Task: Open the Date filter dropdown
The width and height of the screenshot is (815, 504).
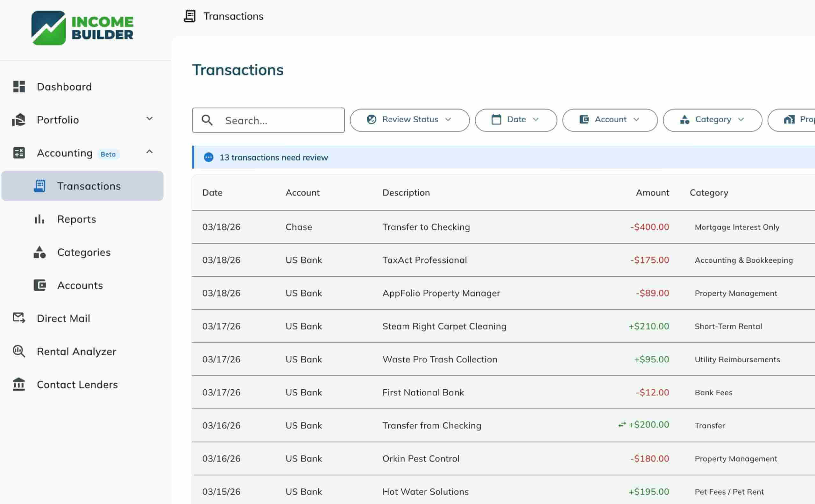Action: click(516, 120)
